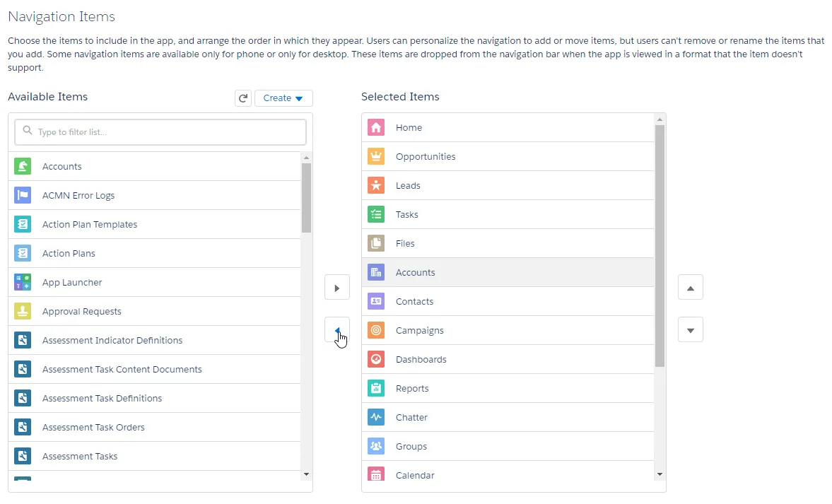
Task: Choose Contacts in the Selected Items list
Action: (x=414, y=301)
